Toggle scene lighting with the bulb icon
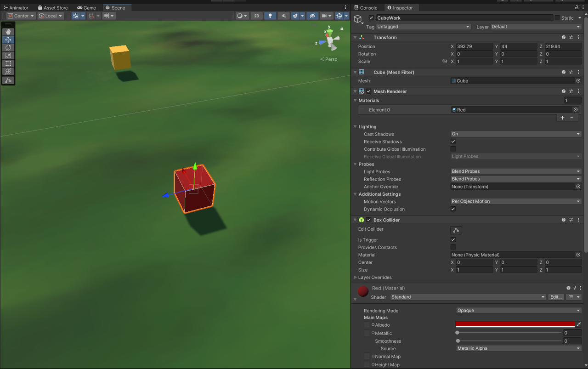This screenshot has width=588, height=369. 270,16
